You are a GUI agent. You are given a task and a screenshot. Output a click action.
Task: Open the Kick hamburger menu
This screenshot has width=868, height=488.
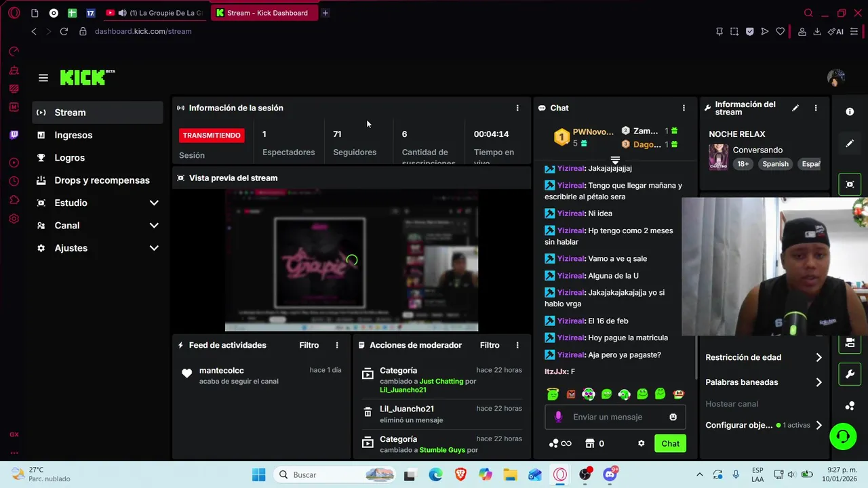pyautogui.click(x=43, y=78)
